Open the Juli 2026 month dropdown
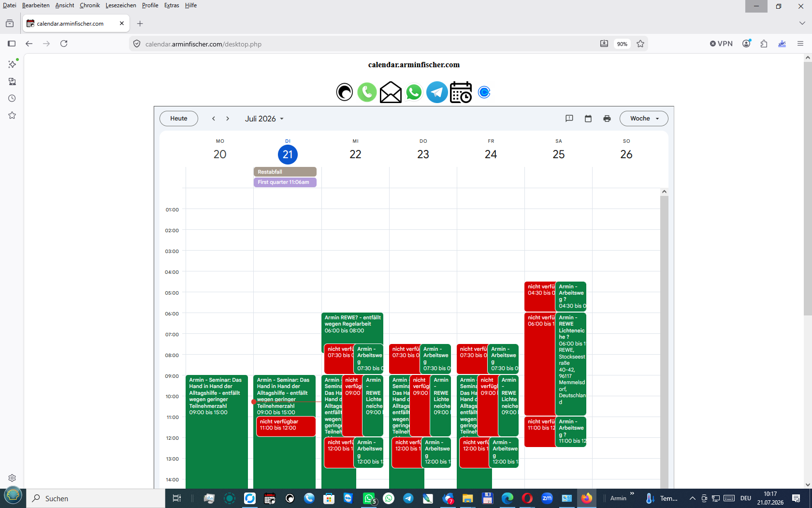 264,119
